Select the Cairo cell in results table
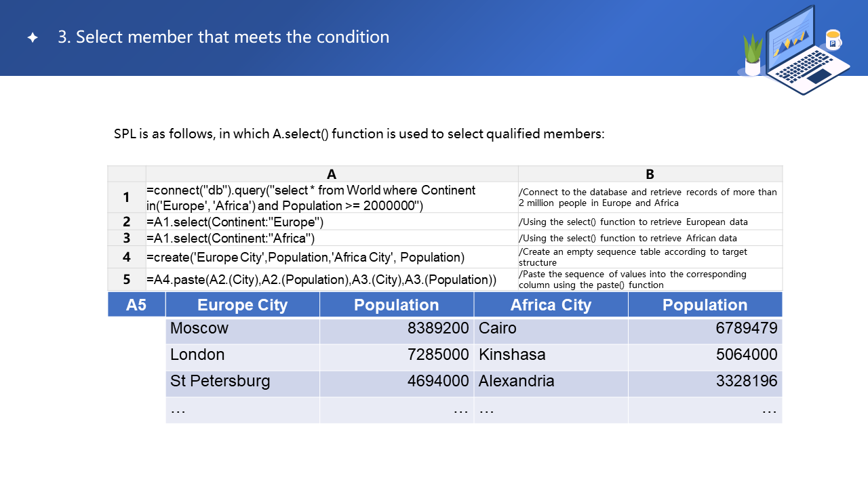 551,329
